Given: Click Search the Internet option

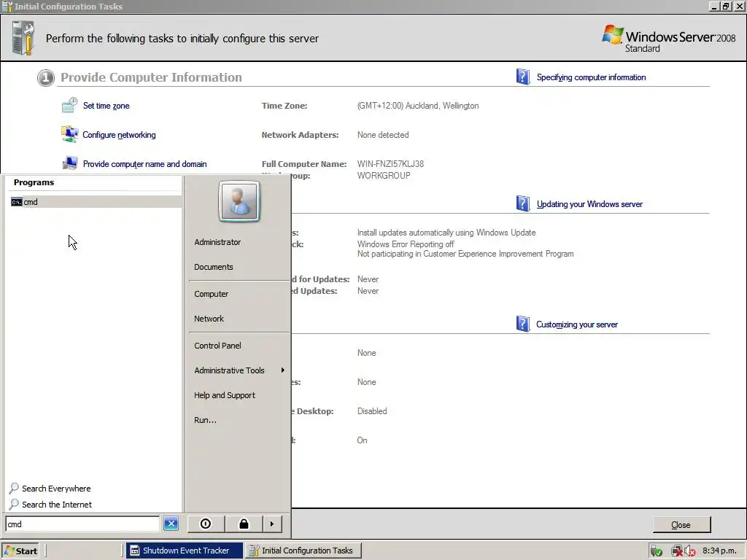Looking at the screenshot, I should (57, 505).
